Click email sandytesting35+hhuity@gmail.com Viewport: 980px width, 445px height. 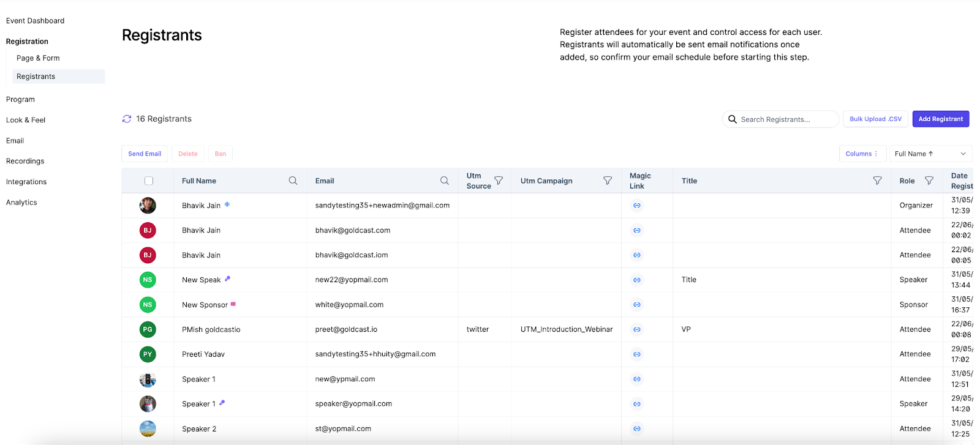(x=375, y=354)
